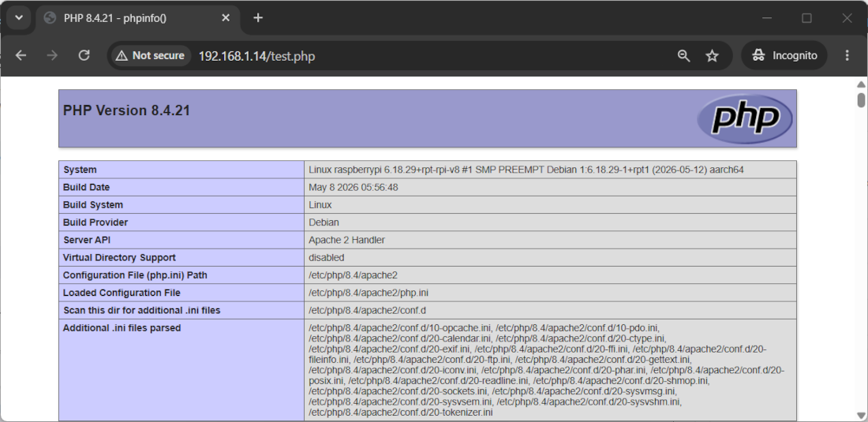
Task: Minimize the browser window
Action: tap(767, 17)
